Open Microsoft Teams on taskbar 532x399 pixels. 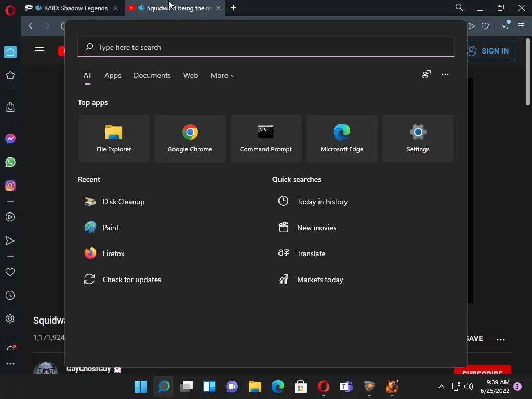point(346,387)
